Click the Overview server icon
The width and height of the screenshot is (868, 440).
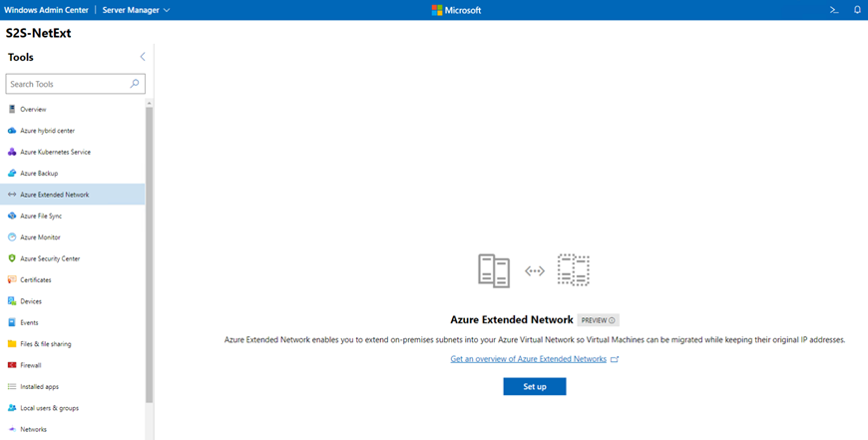point(12,109)
